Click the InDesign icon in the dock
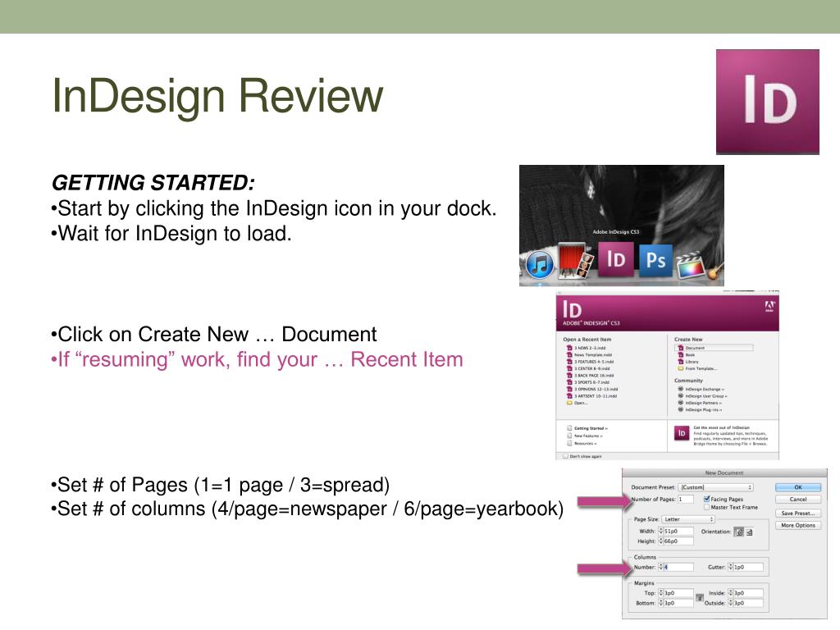840x630 pixels. point(615,259)
